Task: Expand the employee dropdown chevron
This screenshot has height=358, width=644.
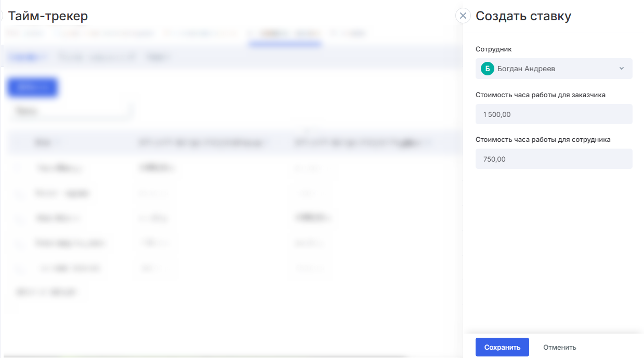Action: point(622,69)
